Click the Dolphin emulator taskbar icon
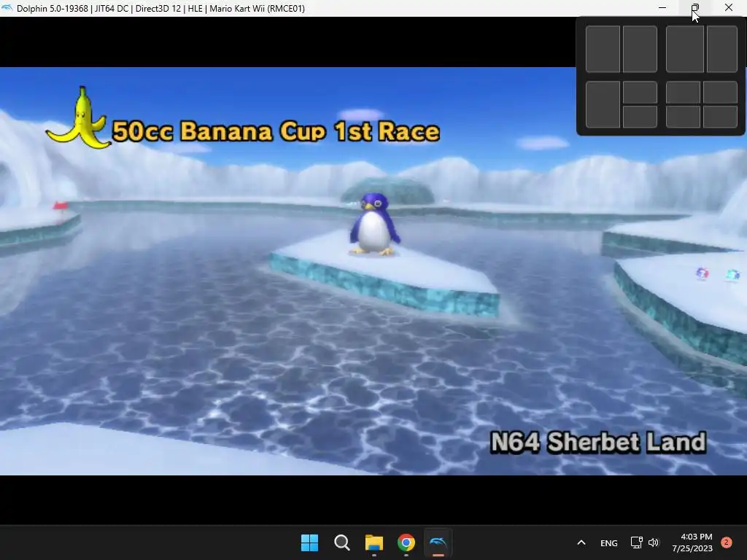Screen dimensions: 747x560 (438, 542)
